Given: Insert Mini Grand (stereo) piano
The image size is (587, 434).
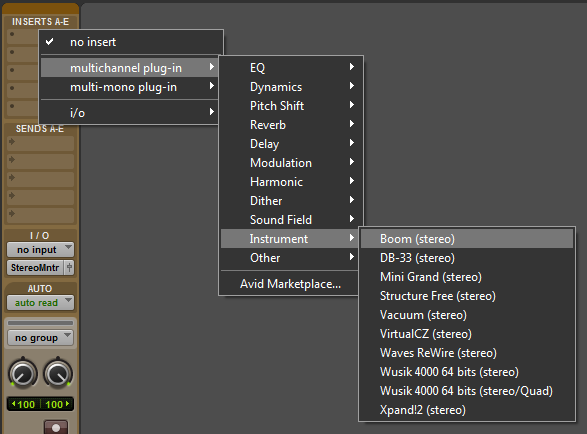Looking at the screenshot, I should pos(467,277).
